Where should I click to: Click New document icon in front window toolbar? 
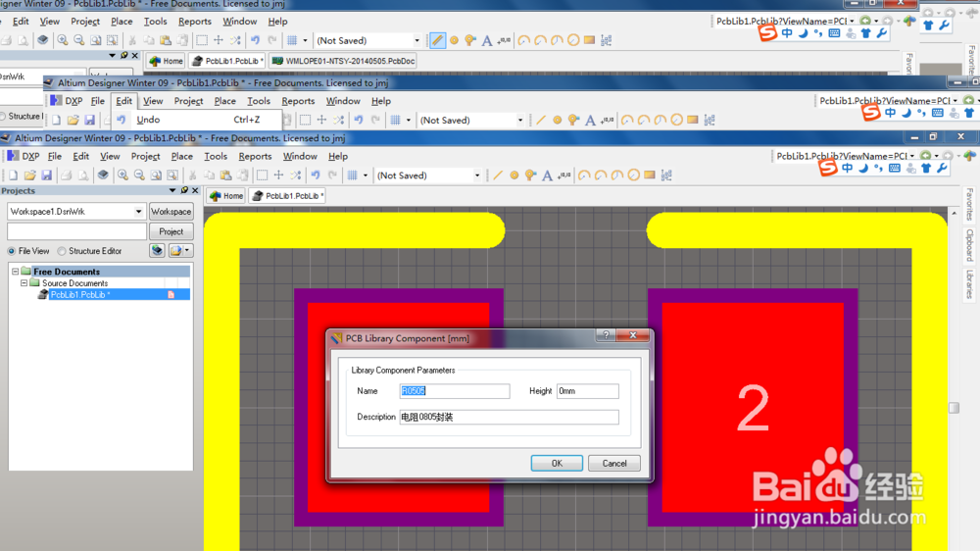[13, 175]
